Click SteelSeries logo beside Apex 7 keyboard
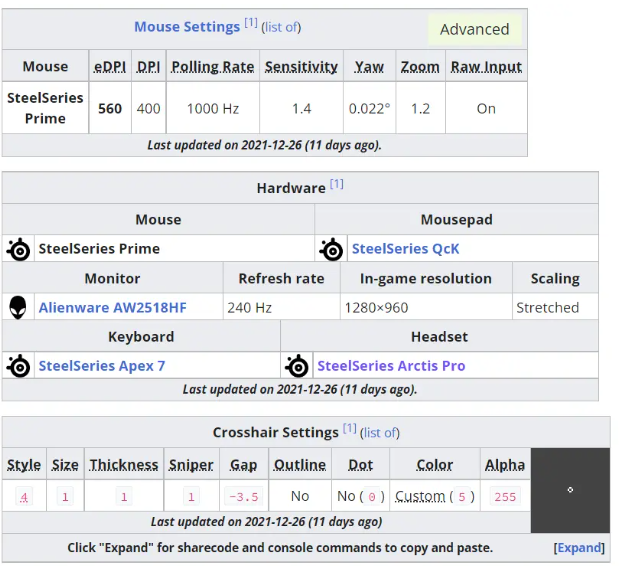Screen dimensions: 619x566 tap(18, 366)
